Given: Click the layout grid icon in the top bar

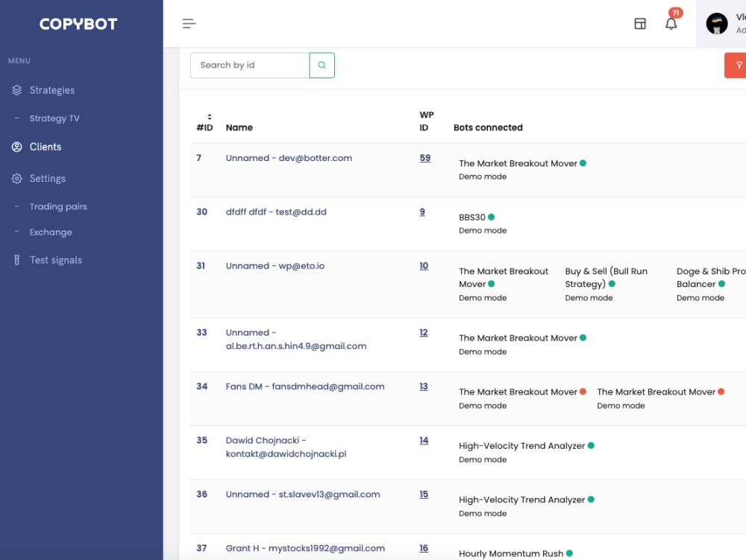Looking at the screenshot, I should [640, 23].
